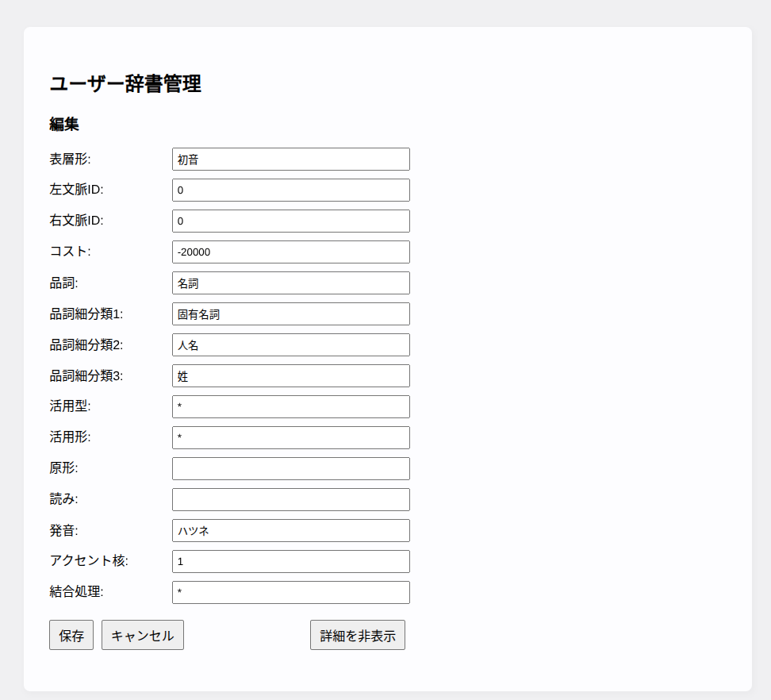Click the empty 原形 field
The height and width of the screenshot is (700, 771).
tap(290, 468)
